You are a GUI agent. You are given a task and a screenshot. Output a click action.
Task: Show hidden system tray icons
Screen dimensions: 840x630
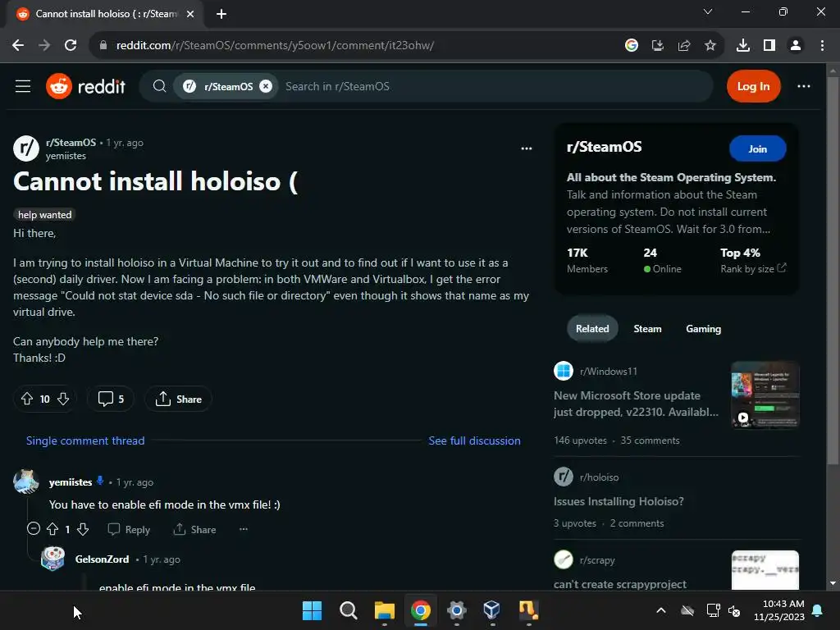click(x=661, y=610)
